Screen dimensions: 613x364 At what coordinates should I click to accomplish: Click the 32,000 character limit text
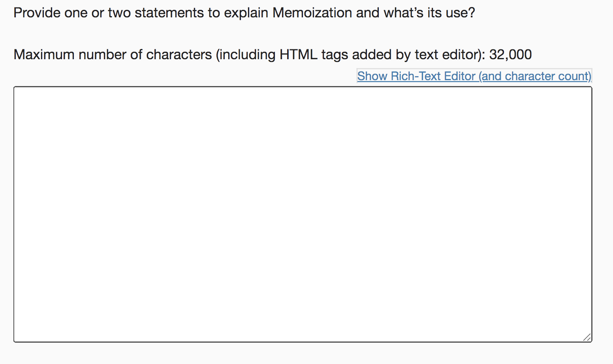[510, 54]
